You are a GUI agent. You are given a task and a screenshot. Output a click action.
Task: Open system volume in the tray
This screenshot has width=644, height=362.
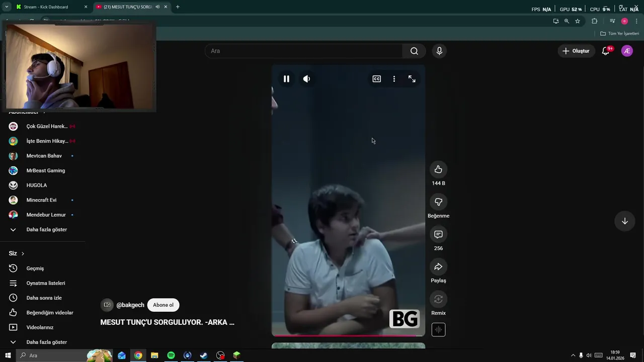(x=589, y=355)
